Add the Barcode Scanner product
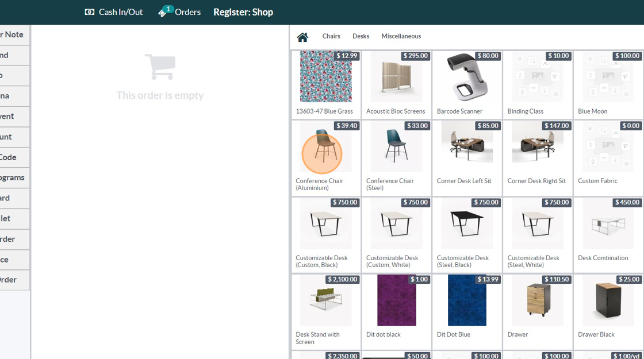 point(467,84)
